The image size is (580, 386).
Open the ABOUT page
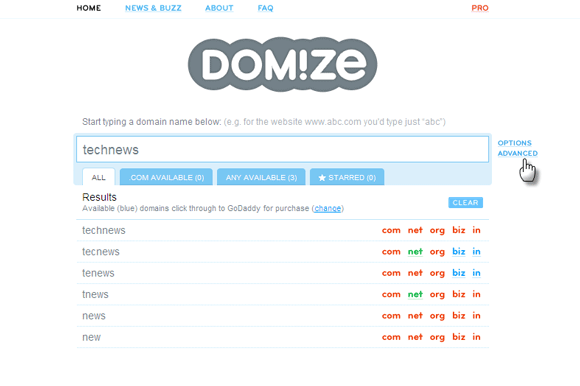[x=219, y=8]
